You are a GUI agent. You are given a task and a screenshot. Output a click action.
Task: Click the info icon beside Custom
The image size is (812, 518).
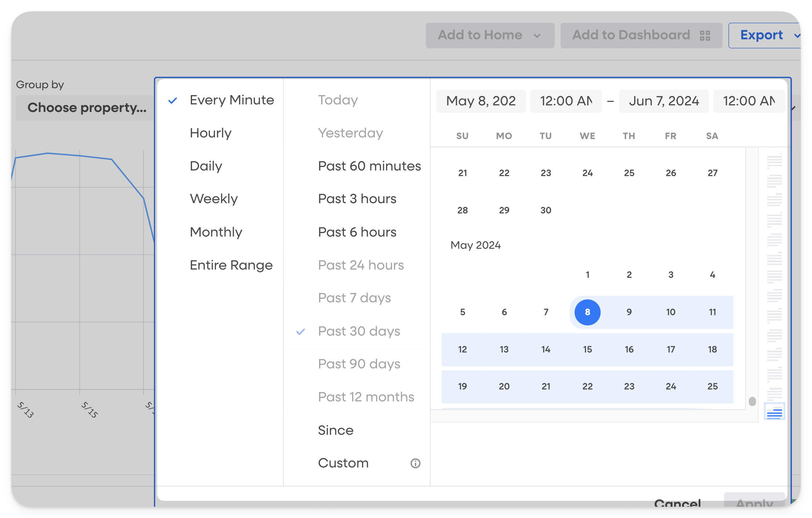[x=415, y=463]
